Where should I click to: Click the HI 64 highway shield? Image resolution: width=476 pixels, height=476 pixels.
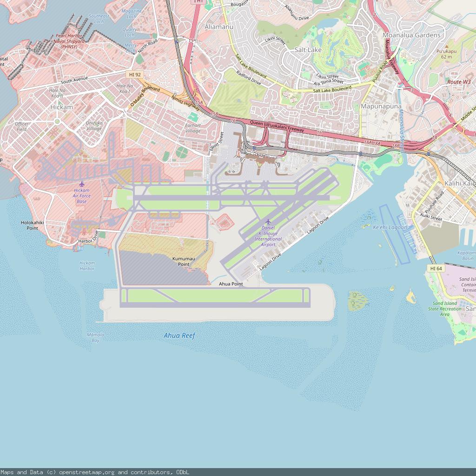[x=436, y=269]
